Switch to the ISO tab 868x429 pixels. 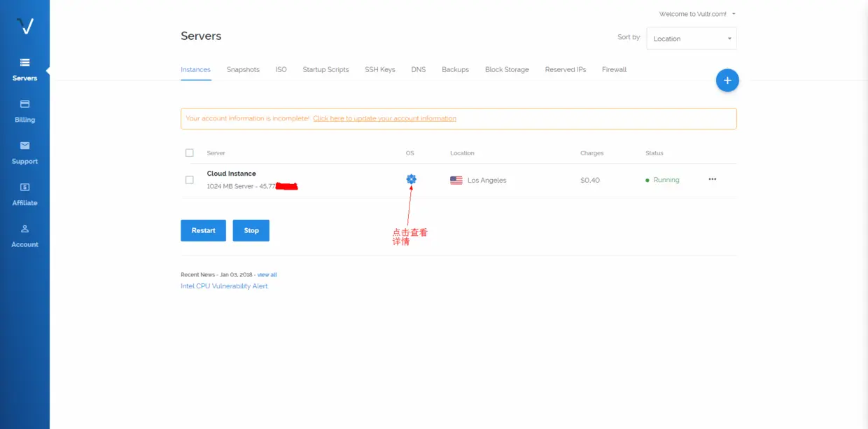click(x=281, y=70)
